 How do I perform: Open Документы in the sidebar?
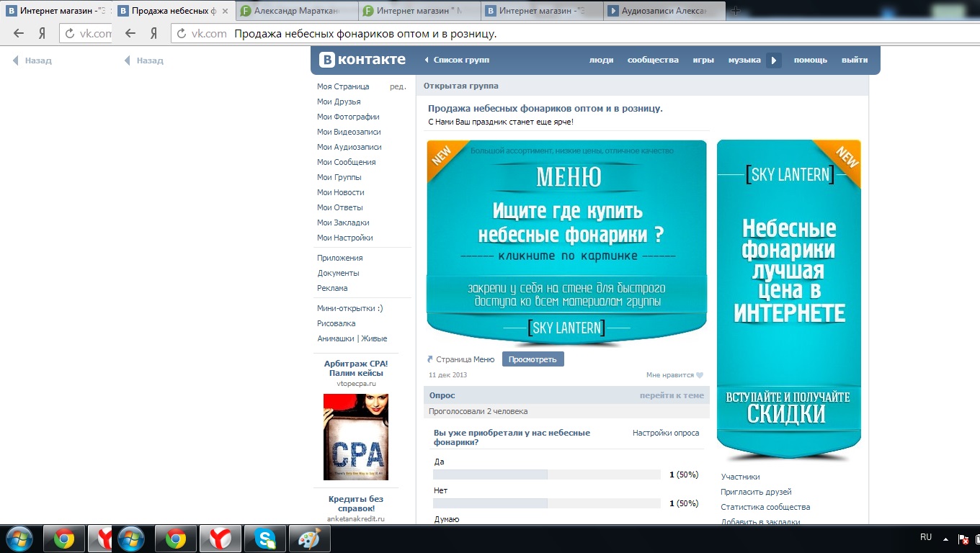point(339,273)
